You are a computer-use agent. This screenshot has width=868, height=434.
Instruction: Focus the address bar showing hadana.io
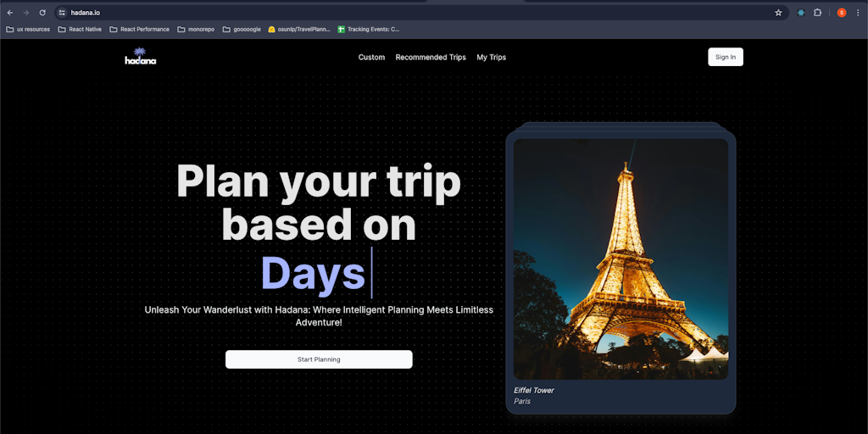[x=420, y=12]
